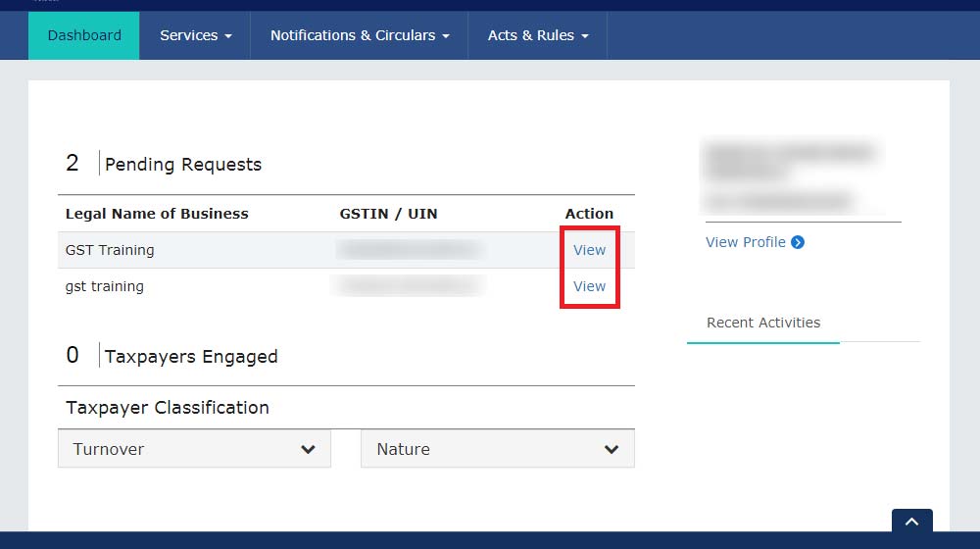The height and width of the screenshot is (549, 980).
Task: Click the Taxpayers Engaged heading
Action: coord(191,357)
